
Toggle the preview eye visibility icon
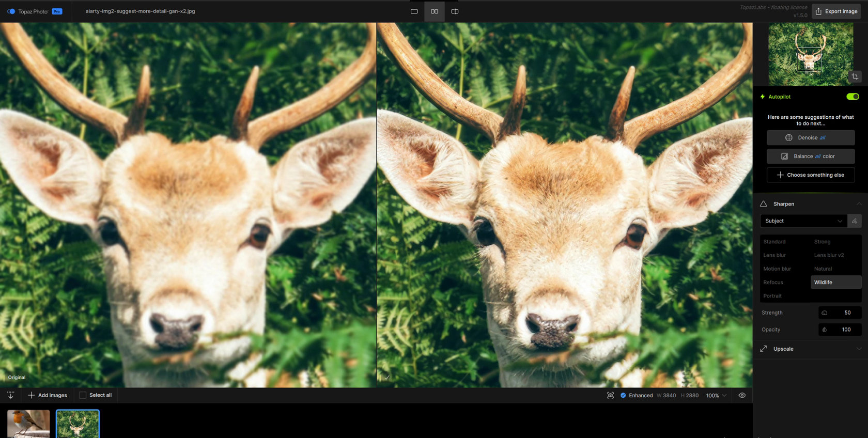point(742,395)
